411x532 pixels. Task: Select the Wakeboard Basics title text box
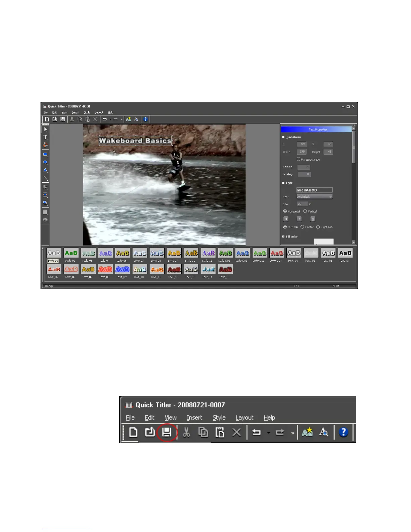click(135, 140)
